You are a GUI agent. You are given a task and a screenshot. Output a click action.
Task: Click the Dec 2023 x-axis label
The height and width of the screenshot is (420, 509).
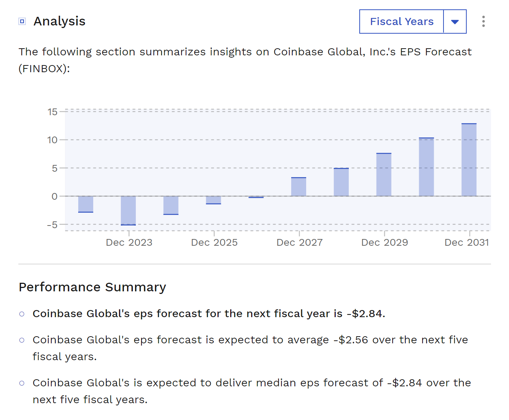(x=129, y=242)
